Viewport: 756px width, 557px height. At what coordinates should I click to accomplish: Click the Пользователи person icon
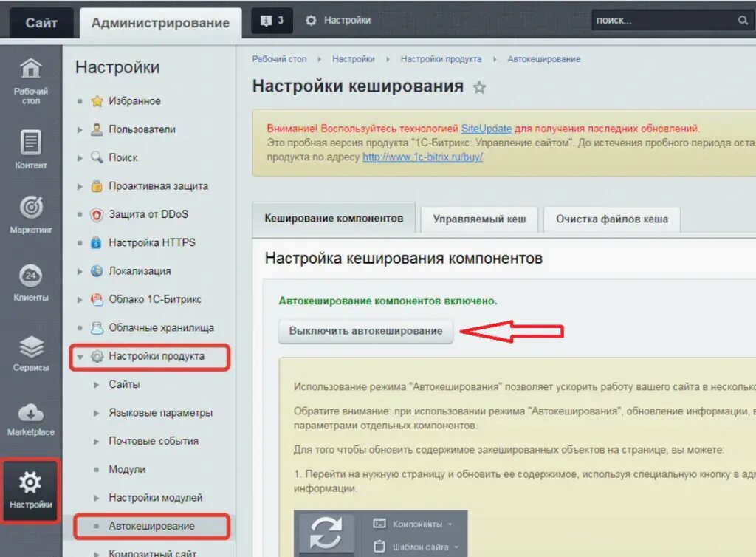[x=97, y=129]
